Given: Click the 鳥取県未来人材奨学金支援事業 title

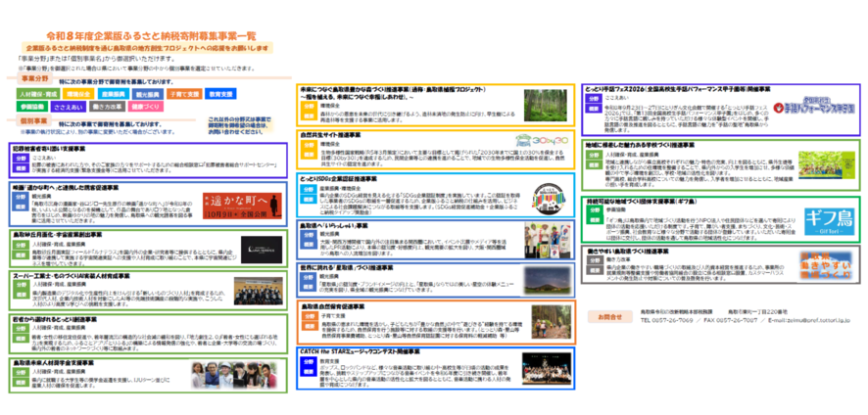Looking at the screenshot, I should [x=53, y=362].
